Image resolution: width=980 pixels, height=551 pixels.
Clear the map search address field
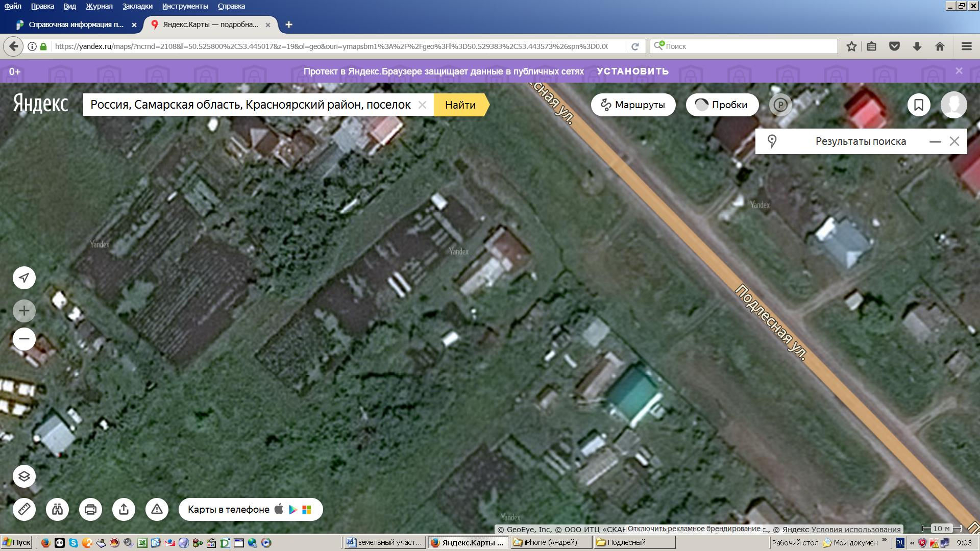(x=422, y=105)
